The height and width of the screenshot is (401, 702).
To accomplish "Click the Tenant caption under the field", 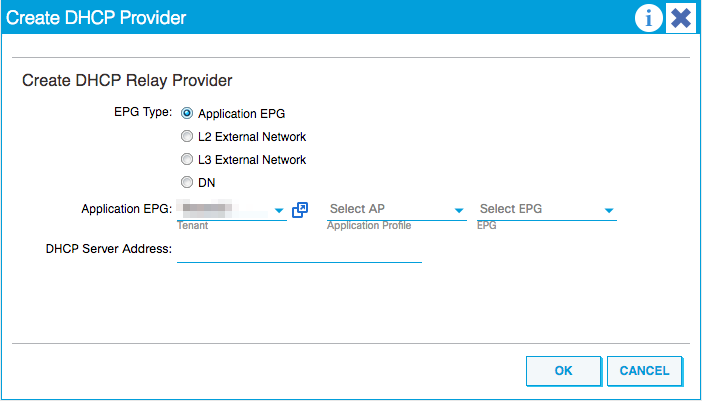I will pyautogui.click(x=193, y=226).
